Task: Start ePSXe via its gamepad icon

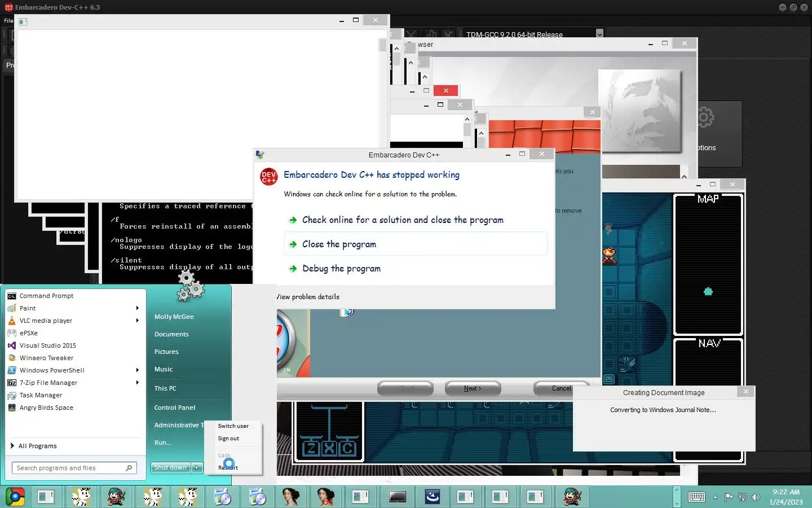Action: [12, 333]
